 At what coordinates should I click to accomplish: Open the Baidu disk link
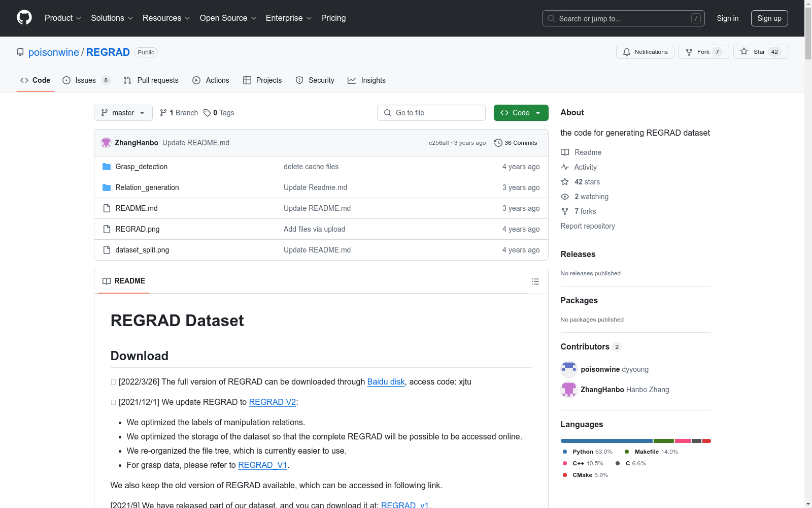tap(386, 382)
